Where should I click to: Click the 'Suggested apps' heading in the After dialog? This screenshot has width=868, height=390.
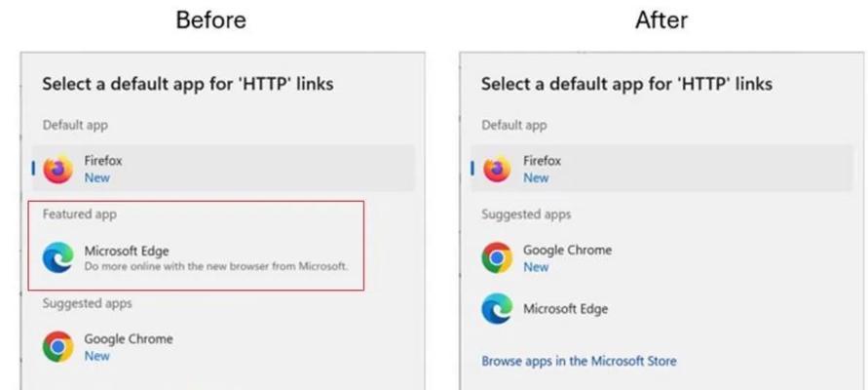526,214
